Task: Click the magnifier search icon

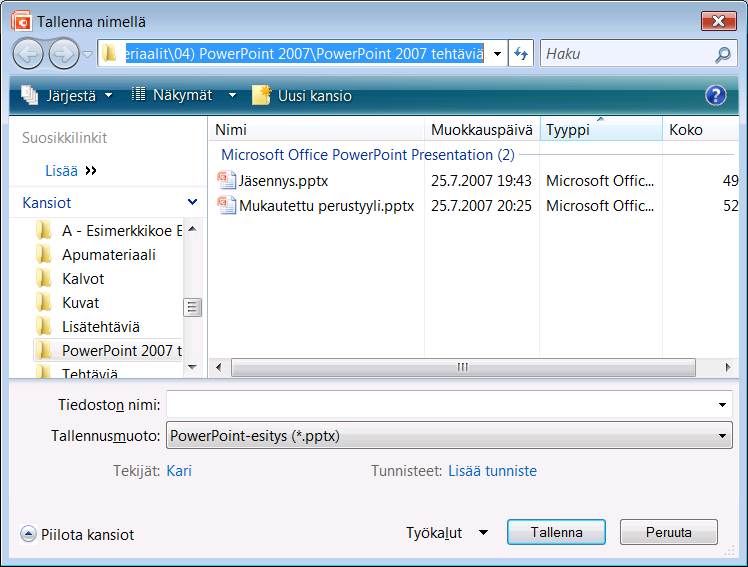Action: (723, 54)
